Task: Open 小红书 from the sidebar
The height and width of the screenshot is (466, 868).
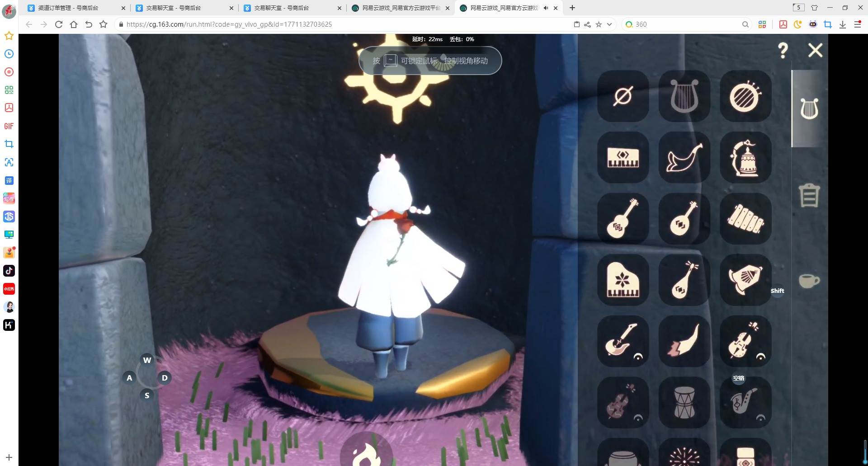Action: click(9, 289)
